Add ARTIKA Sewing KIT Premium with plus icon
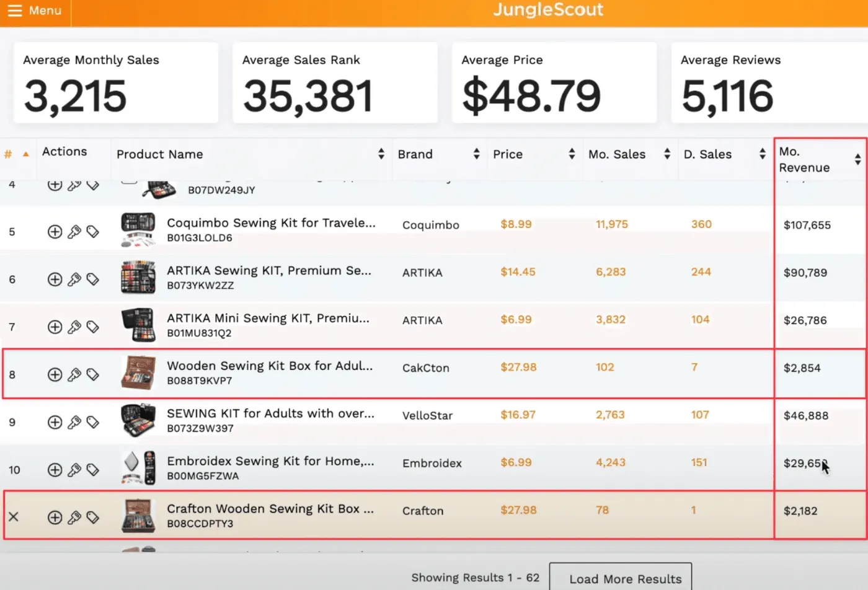This screenshot has height=590, width=868. click(x=55, y=280)
